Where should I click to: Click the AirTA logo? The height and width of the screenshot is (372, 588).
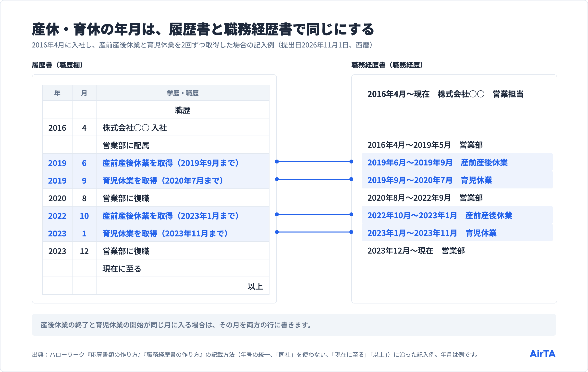(542, 354)
